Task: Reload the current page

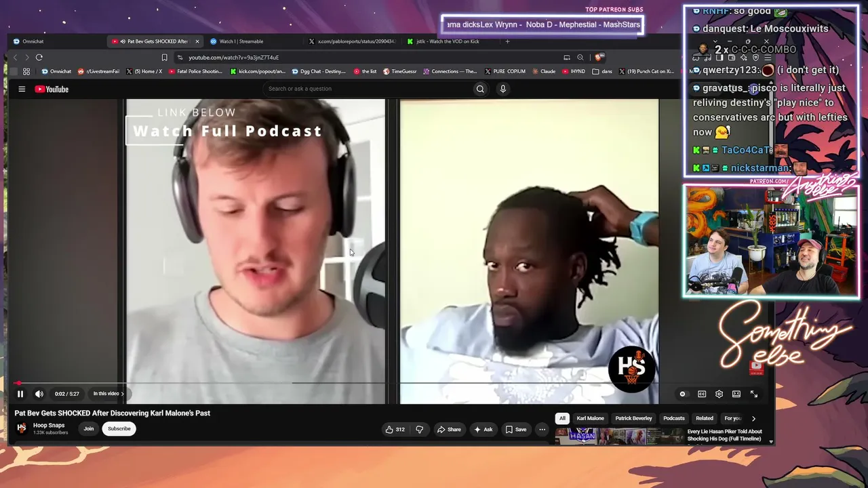Action: pyautogui.click(x=39, y=58)
